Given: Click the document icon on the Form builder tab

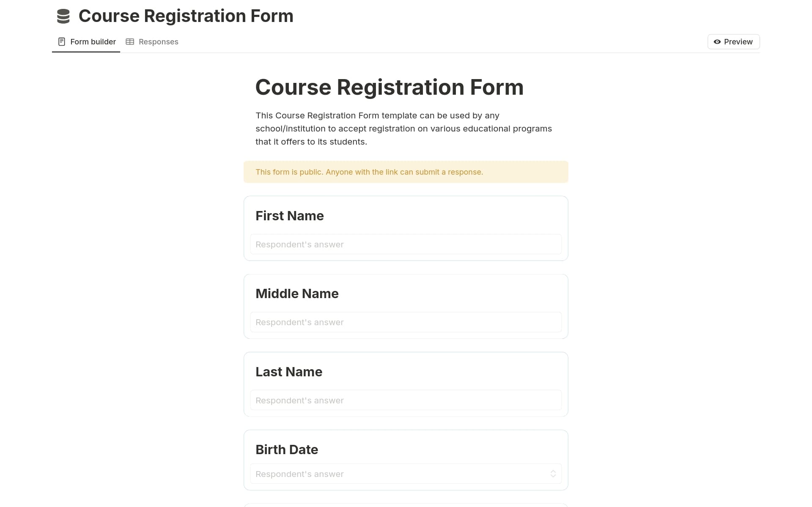Looking at the screenshot, I should 61,41.
